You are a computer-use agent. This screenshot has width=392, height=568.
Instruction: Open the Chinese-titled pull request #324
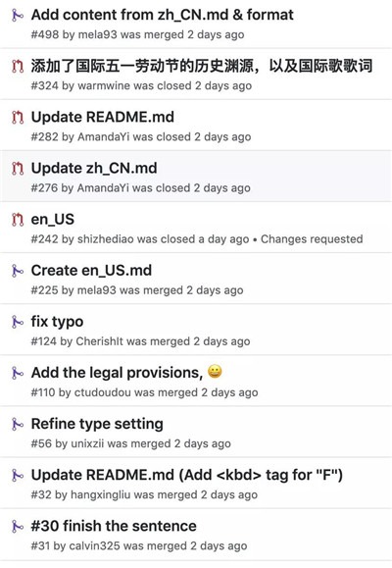click(x=202, y=66)
